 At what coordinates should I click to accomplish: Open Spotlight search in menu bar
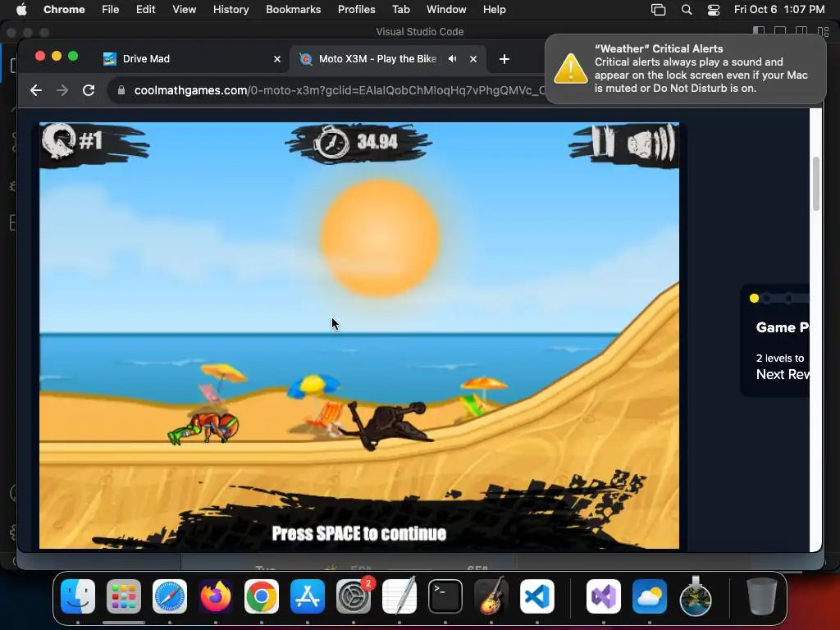point(687,10)
